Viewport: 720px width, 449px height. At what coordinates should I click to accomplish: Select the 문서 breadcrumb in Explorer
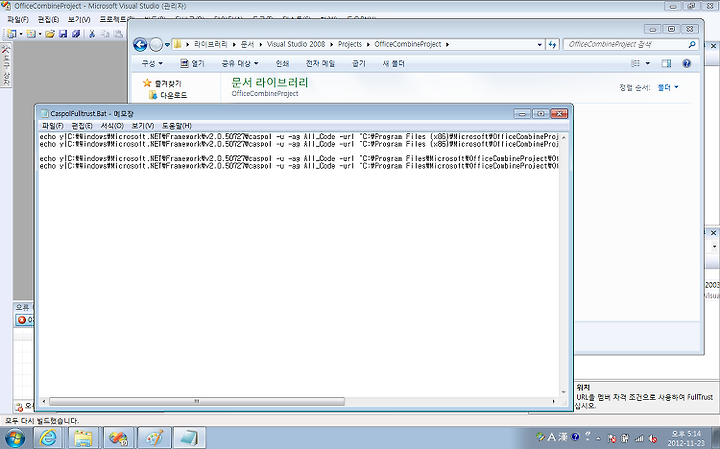click(x=248, y=44)
